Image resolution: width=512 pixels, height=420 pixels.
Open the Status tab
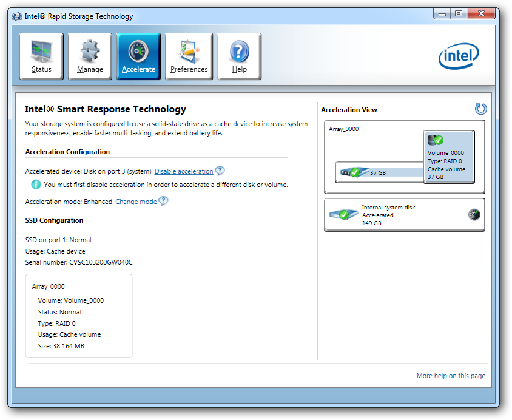(x=41, y=56)
